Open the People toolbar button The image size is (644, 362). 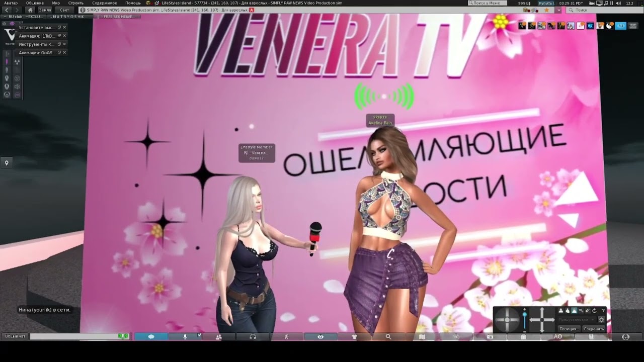click(218, 337)
